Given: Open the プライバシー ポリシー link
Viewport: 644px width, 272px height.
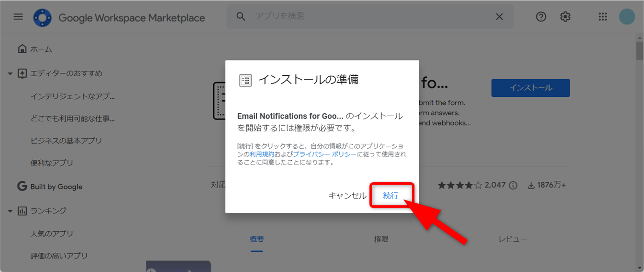Looking at the screenshot, I should [x=324, y=154].
